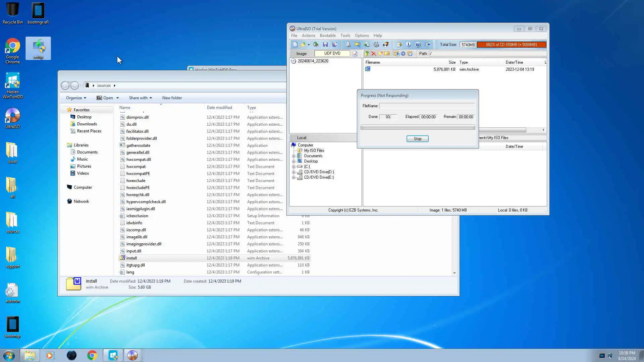
Task: Click the info (i) icon in UltraISO toolbar
Action: pyautogui.click(x=409, y=45)
